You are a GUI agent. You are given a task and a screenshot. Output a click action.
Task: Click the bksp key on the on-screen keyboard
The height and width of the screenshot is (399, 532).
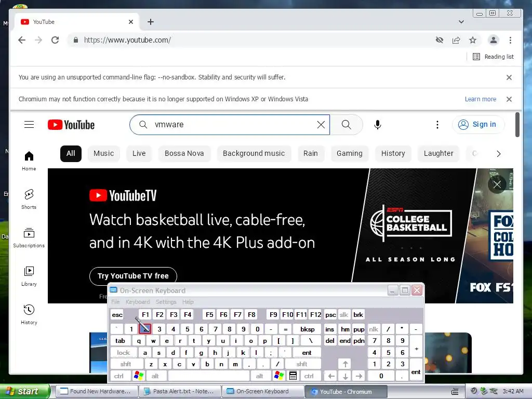point(308,329)
